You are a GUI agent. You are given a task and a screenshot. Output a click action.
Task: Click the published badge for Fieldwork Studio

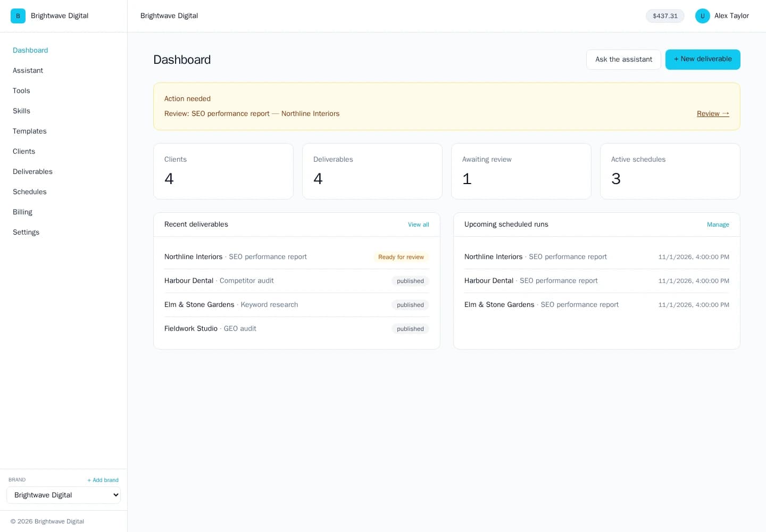[x=410, y=329]
